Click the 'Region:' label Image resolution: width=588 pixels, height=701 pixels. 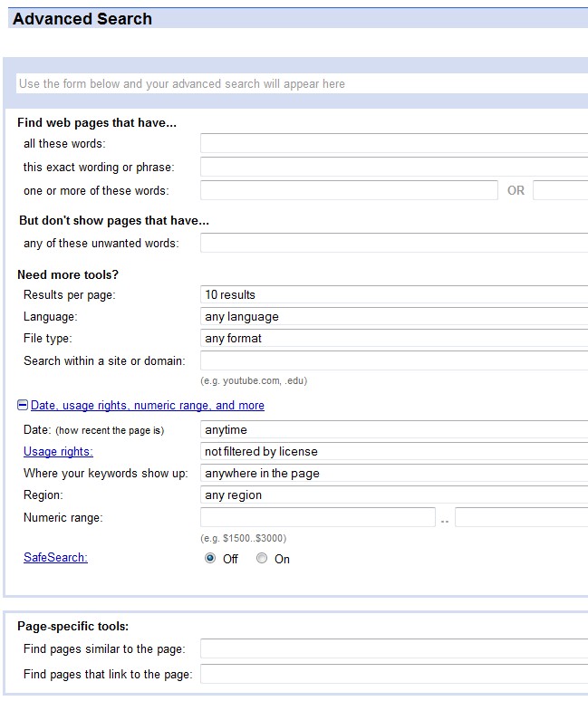tap(43, 495)
